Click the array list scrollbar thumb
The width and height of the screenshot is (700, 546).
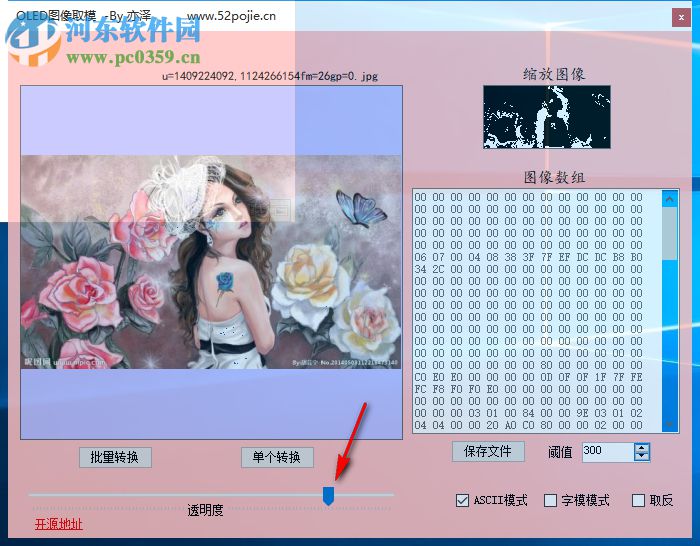669,233
